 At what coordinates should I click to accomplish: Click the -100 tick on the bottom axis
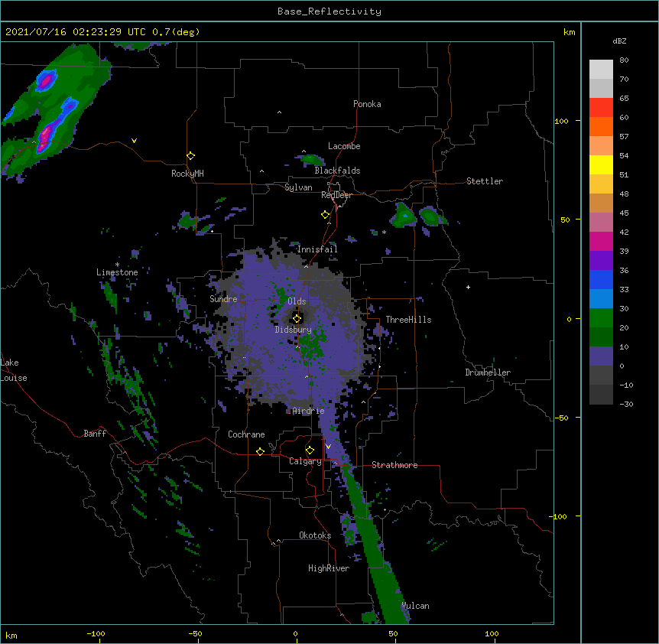click(x=96, y=633)
